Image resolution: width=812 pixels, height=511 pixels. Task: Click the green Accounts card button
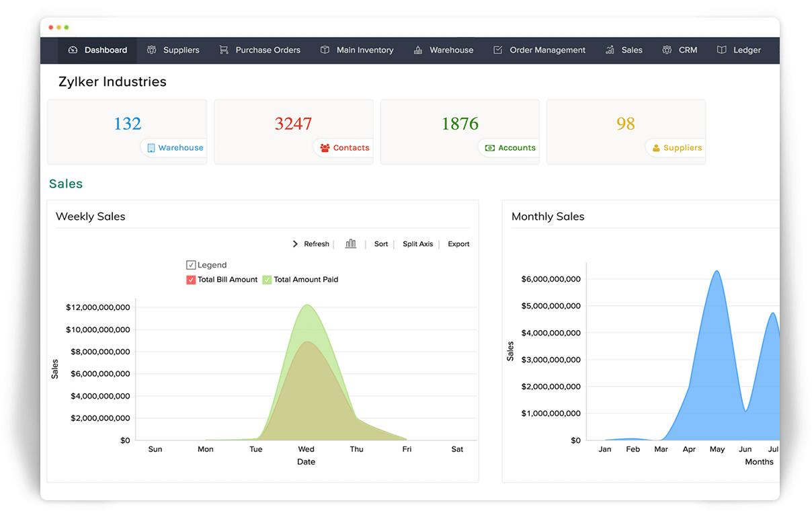click(x=510, y=148)
